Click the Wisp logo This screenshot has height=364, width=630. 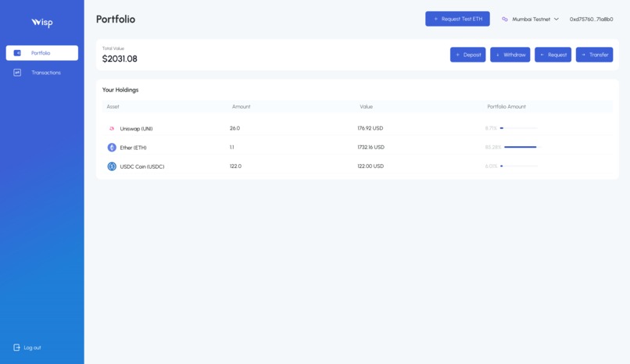pos(42,23)
